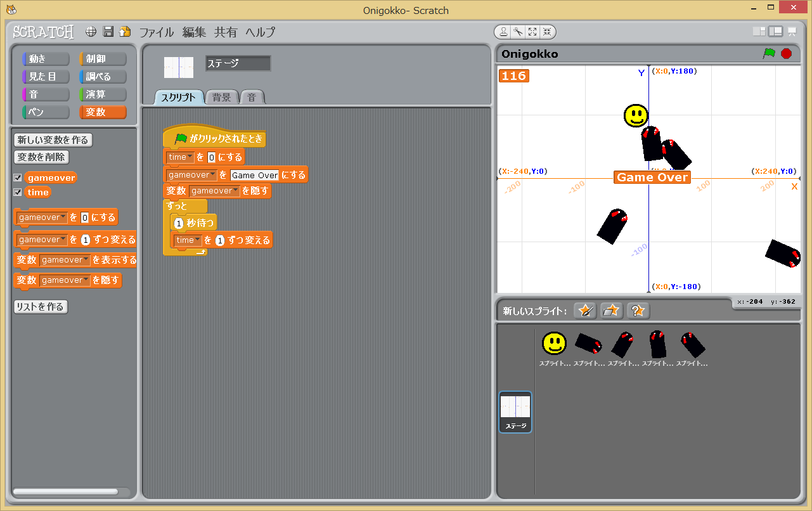This screenshot has height=511, width=812.
Task: Click リストを作る button
Action: tap(41, 307)
